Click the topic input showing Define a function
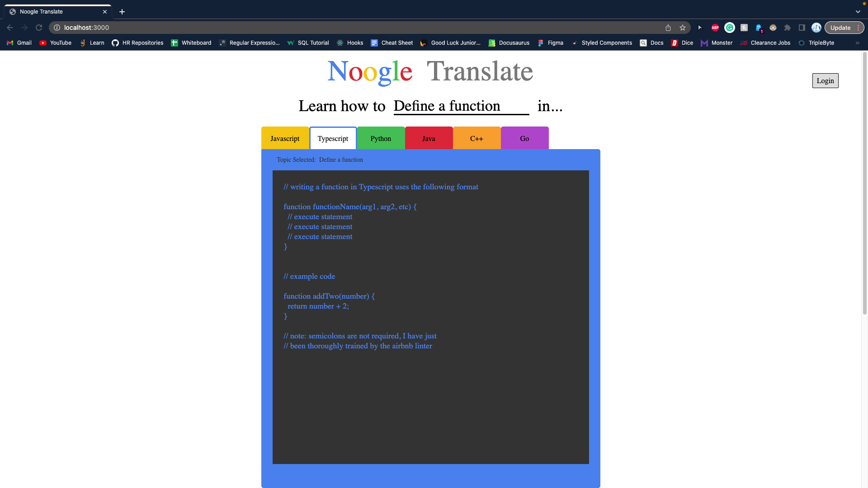 (460, 106)
